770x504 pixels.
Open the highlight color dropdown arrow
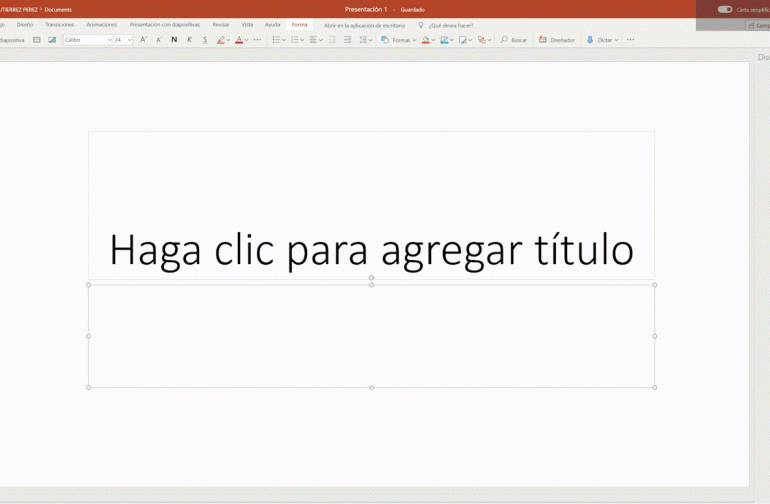(x=228, y=40)
